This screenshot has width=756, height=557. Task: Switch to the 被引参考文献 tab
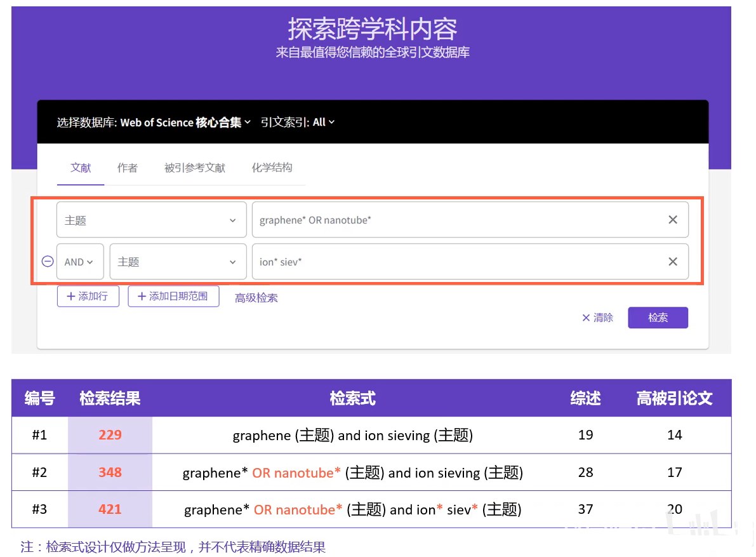(x=194, y=168)
